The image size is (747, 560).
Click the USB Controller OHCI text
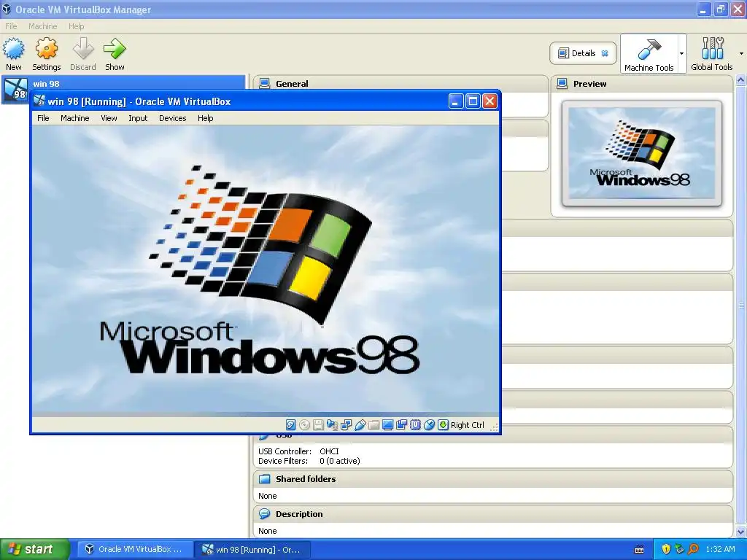tap(298, 451)
